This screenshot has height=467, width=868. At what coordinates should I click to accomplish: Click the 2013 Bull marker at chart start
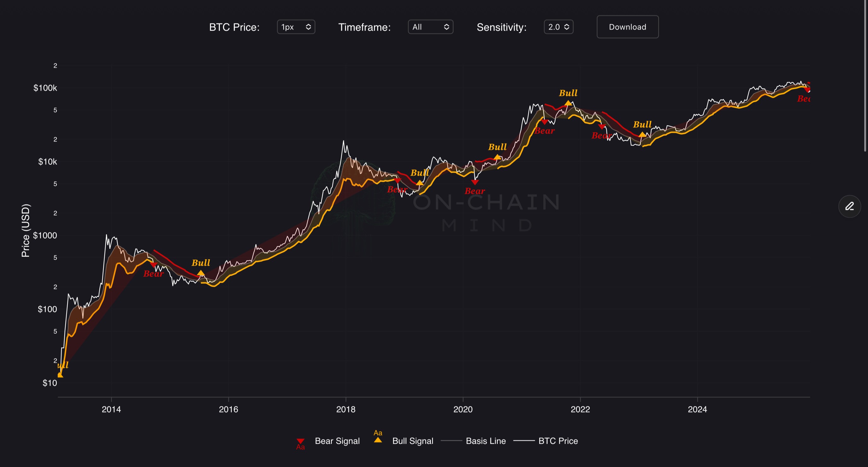(x=60, y=375)
